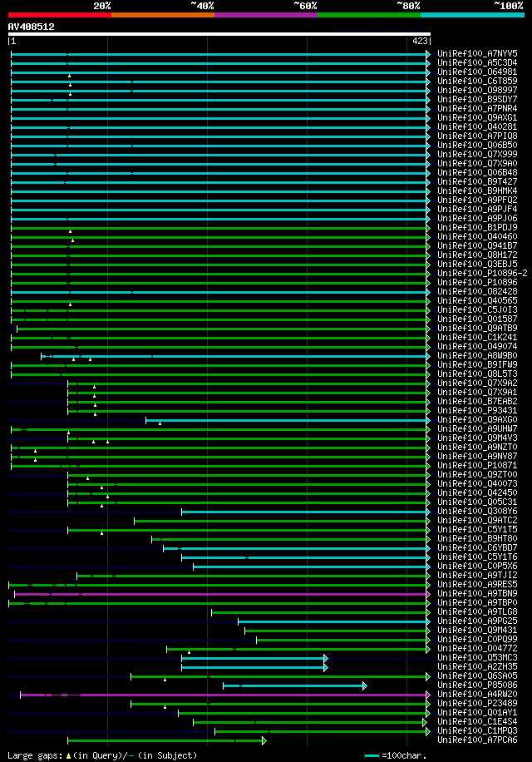Select the UniRef100_O04772 label
The width and height of the screenshot is (532, 762).
[x=477, y=648]
